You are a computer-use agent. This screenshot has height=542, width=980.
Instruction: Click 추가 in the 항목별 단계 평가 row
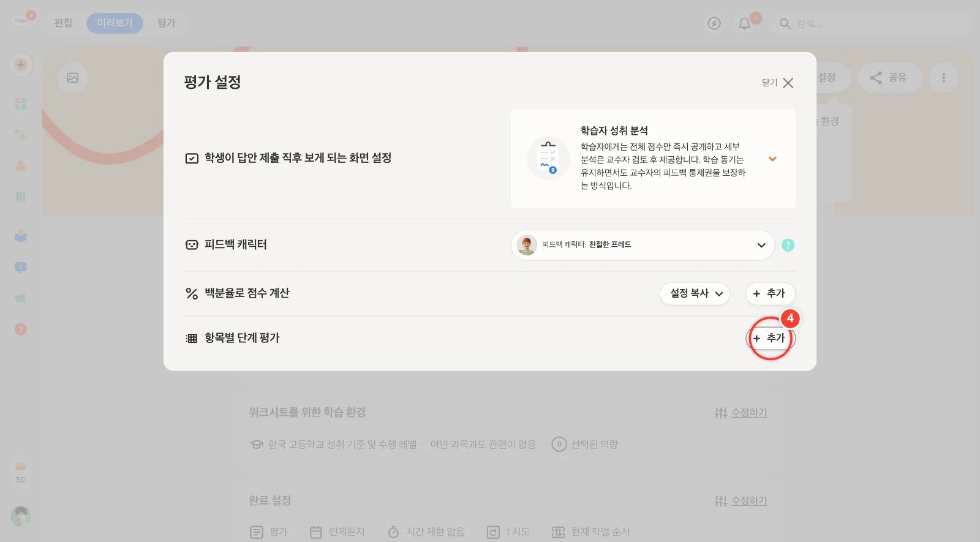click(x=770, y=338)
